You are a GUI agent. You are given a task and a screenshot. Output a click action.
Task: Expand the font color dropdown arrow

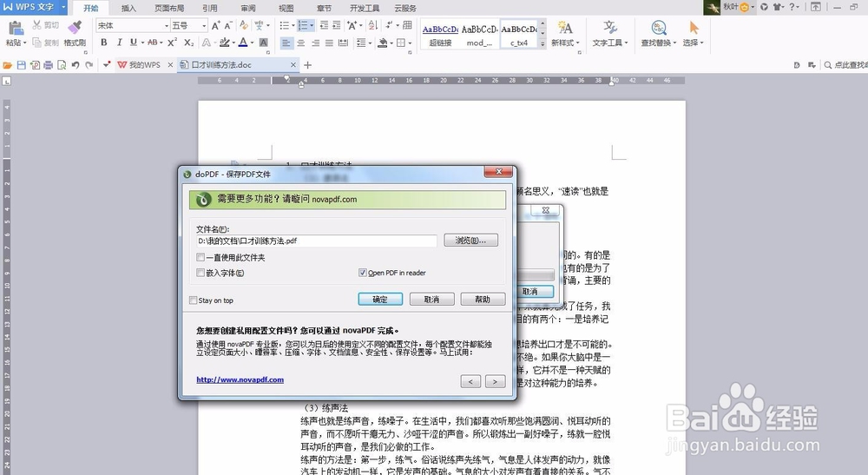point(252,43)
